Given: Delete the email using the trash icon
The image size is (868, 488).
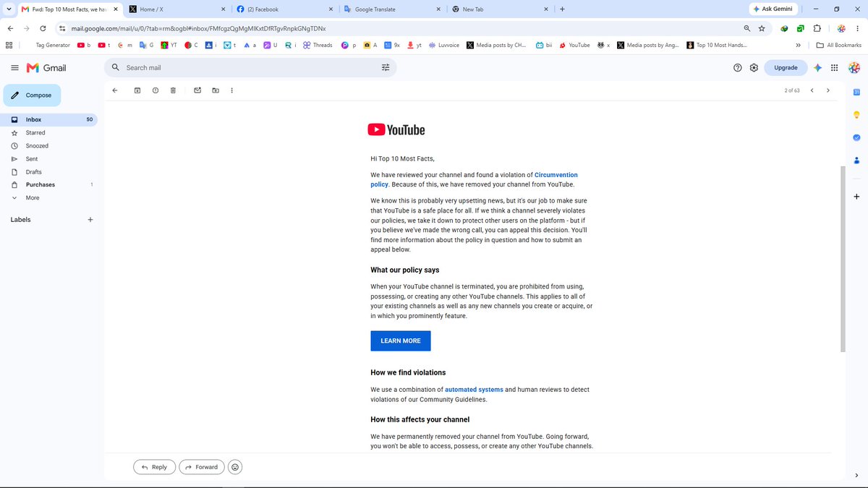Looking at the screenshot, I should 173,90.
